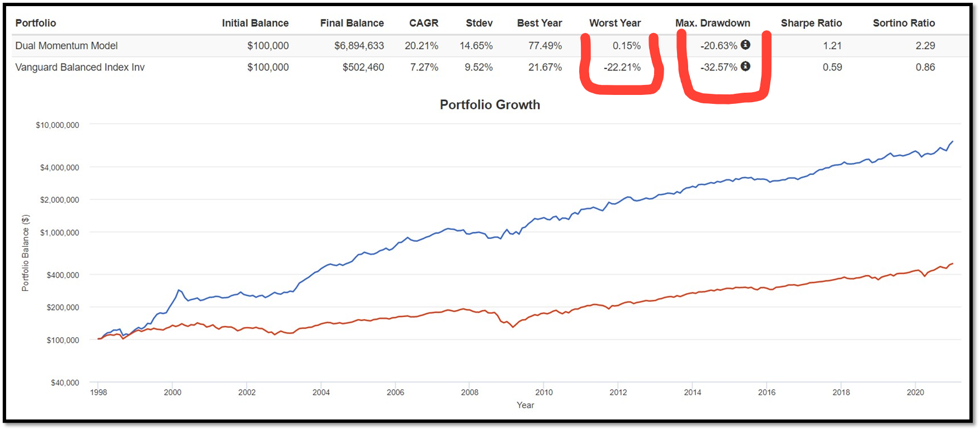The height and width of the screenshot is (430, 980).
Task: Click the Best Year column header
Action: pyautogui.click(x=539, y=23)
